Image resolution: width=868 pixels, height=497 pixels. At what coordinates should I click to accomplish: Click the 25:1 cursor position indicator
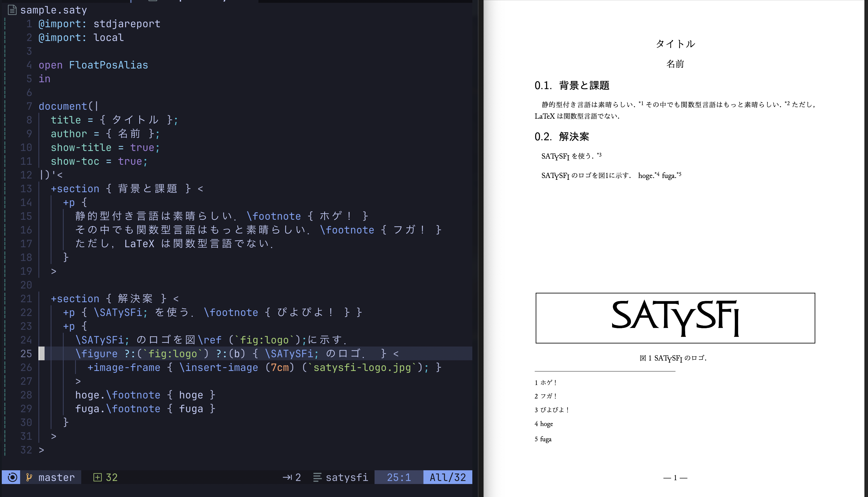pos(399,477)
